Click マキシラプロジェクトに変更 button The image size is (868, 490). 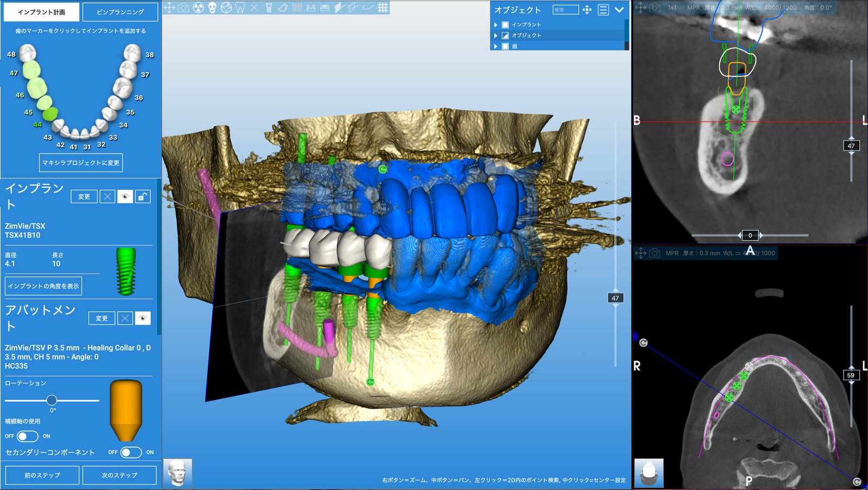(81, 162)
